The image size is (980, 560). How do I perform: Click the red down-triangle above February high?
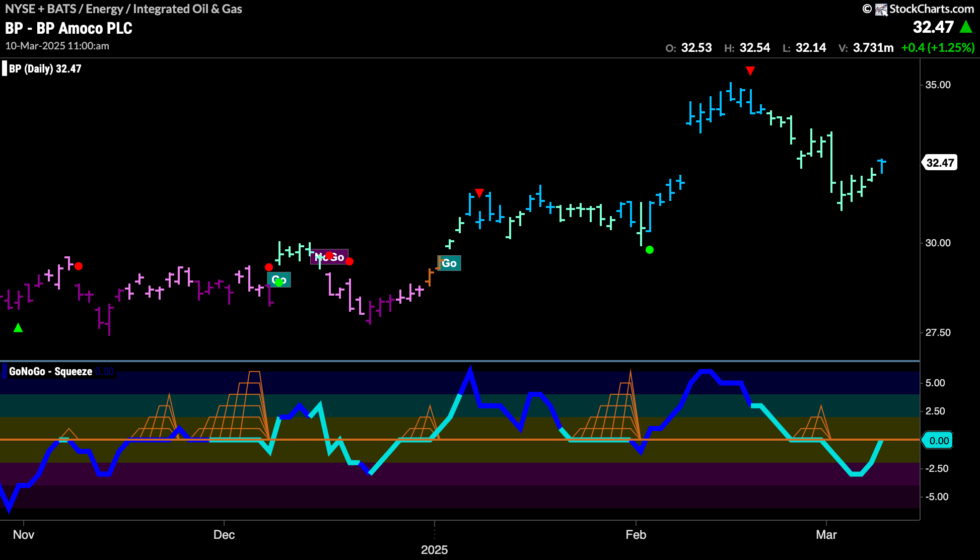pyautogui.click(x=750, y=71)
